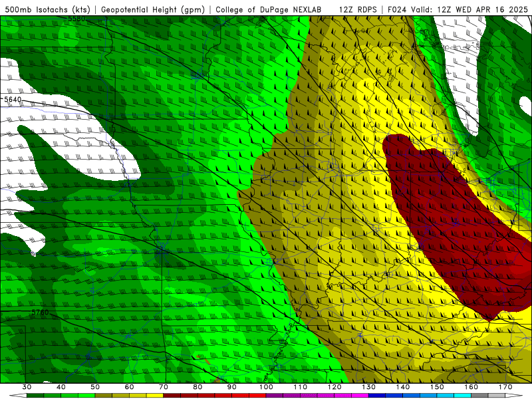Click the purple 100-105 kt legend swatch
Image resolution: width=532 pixels, height=399 pixels.
coord(275,396)
